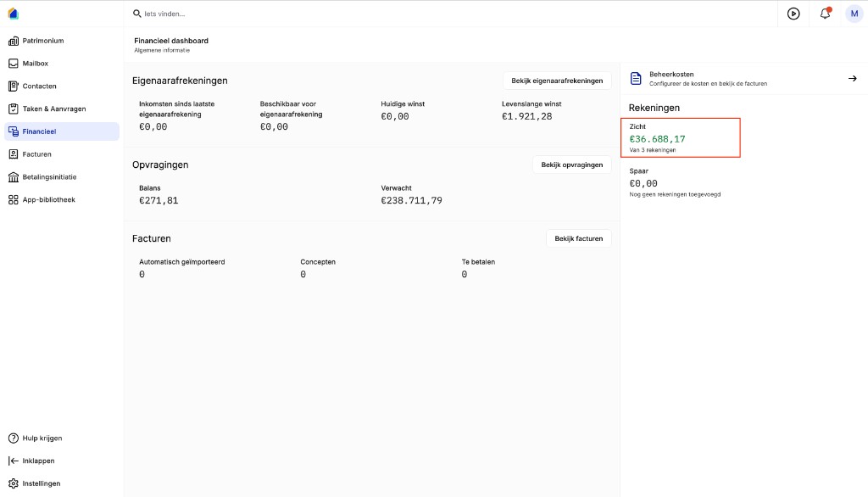Open Contacten menu item

pyautogui.click(x=61, y=87)
